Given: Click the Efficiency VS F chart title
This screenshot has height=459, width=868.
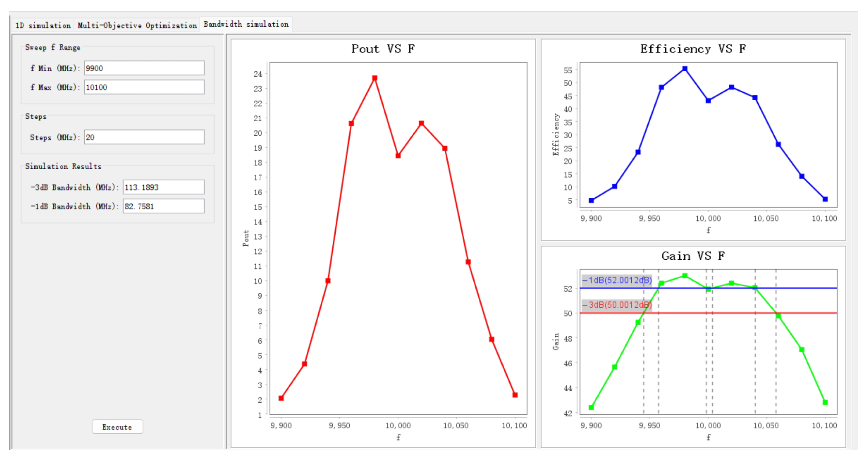Looking at the screenshot, I should (x=693, y=49).
